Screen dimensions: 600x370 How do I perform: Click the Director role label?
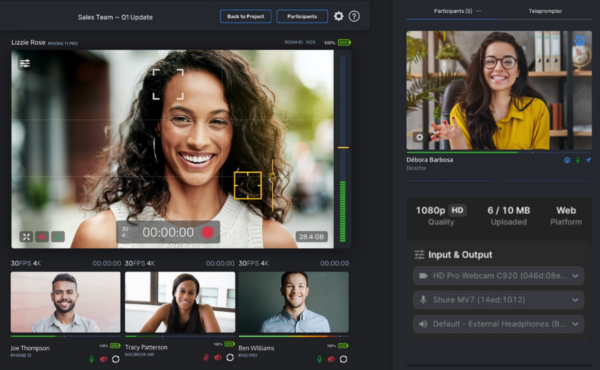click(416, 168)
